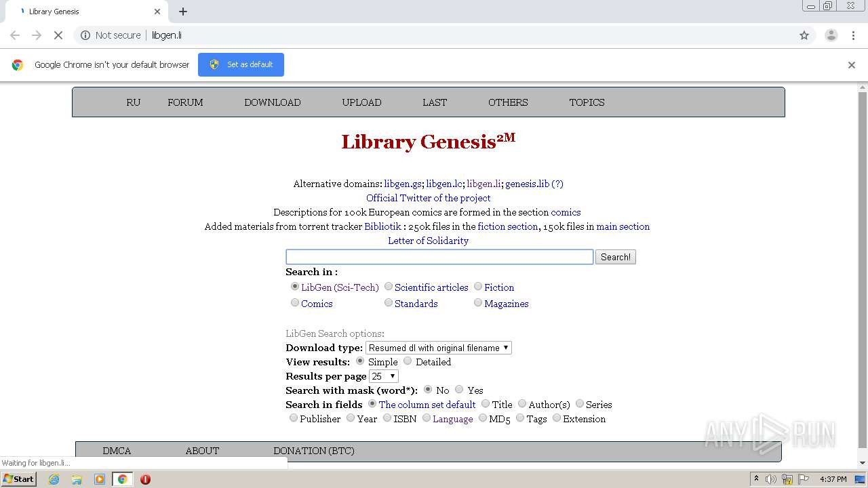Screen dimensions: 868x488
Task: Stop loading the page in Chrome
Action: pyautogui.click(x=58, y=35)
